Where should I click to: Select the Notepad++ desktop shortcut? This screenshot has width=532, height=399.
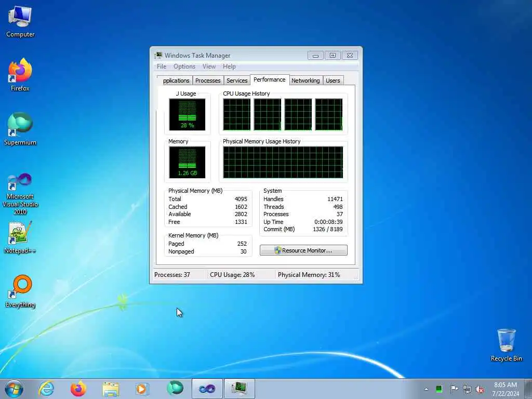point(20,237)
